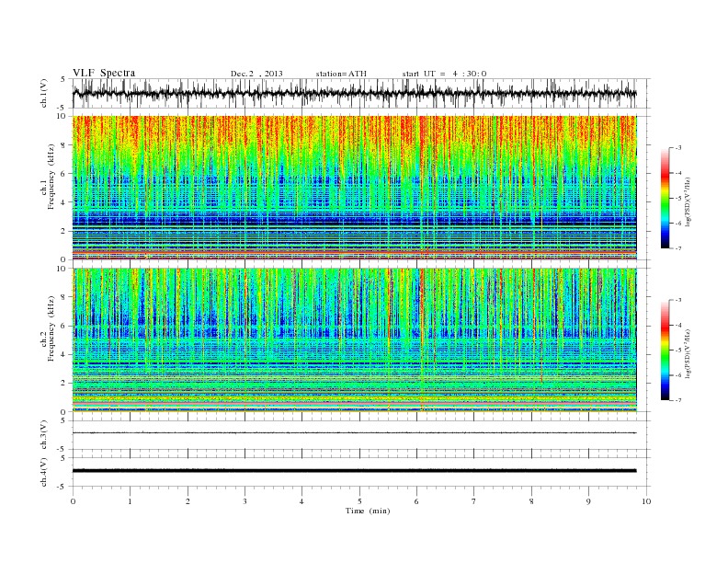
Task: Click the time axis tick label "9"
Action: point(588,501)
